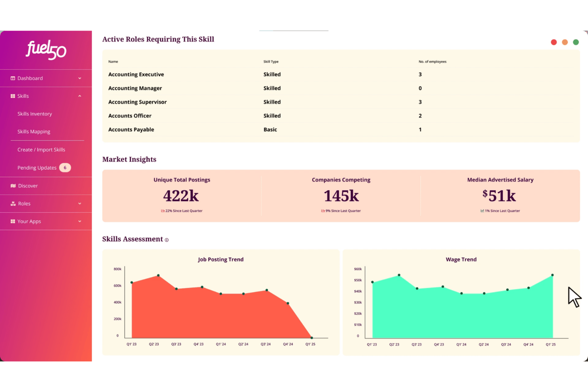Open Pending Updates page
The image size is (588, 392).
pyautogui.click(x=37, y=168)
